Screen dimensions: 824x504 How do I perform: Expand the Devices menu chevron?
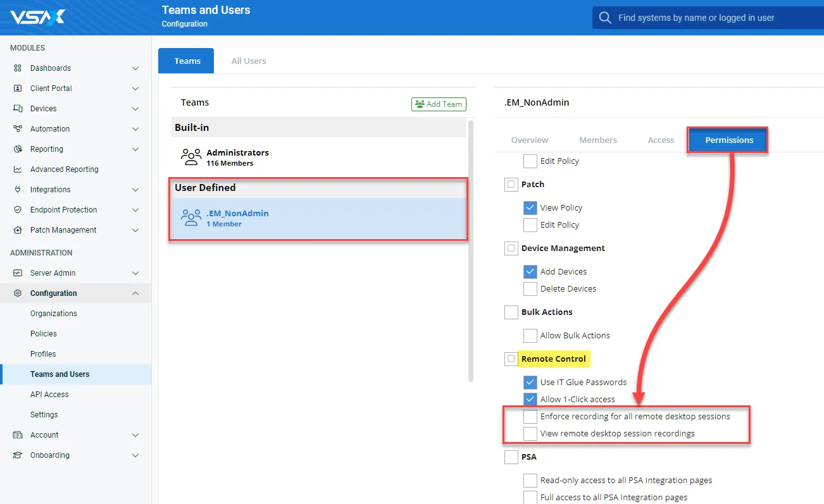point(135,109)
